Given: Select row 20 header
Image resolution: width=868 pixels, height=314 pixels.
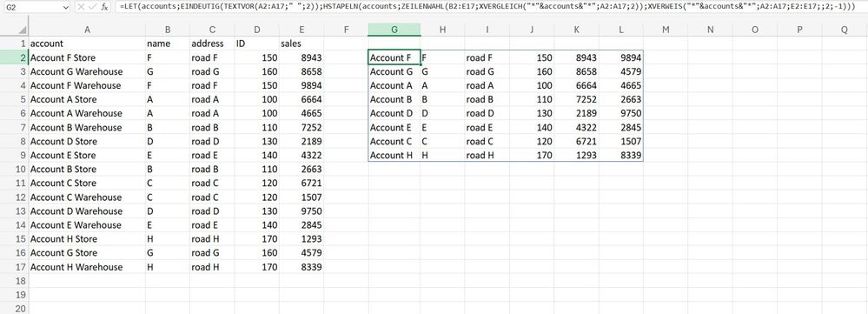Looking at the screenshot, I should (x=14, y=309).
